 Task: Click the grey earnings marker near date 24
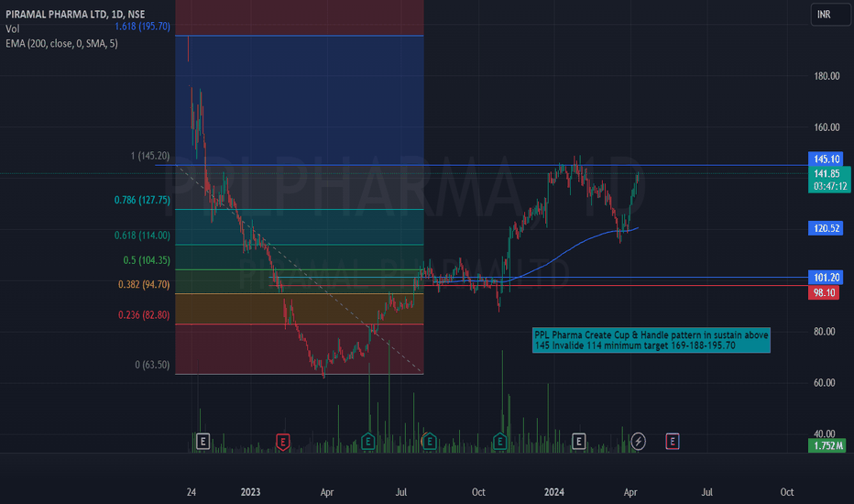point(203,442)
